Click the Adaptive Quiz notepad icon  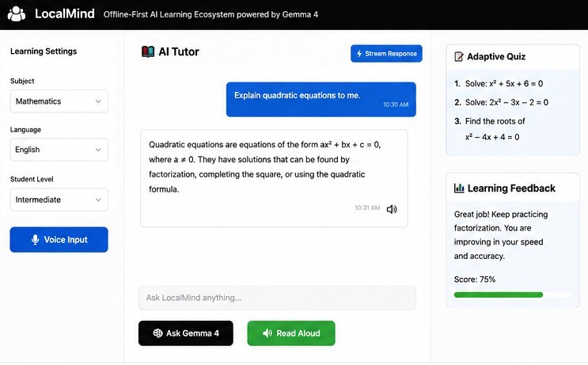tap(459, 57)
